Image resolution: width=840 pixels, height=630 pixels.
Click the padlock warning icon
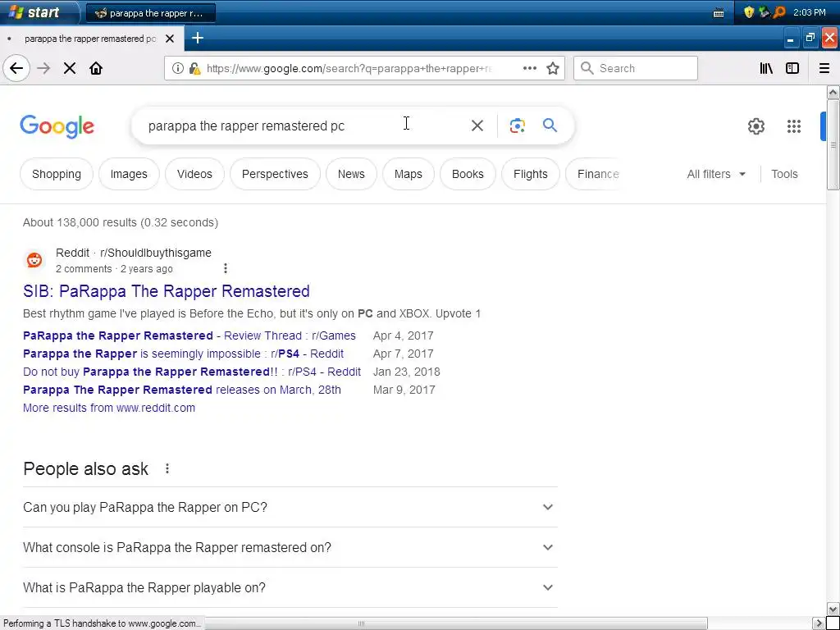tap(195, 68)
